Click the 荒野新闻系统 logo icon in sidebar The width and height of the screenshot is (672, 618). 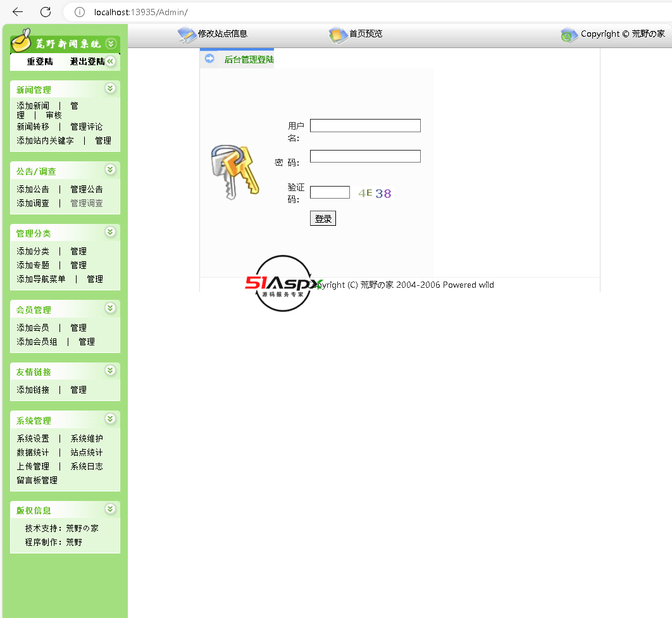[x=21, y=40]
